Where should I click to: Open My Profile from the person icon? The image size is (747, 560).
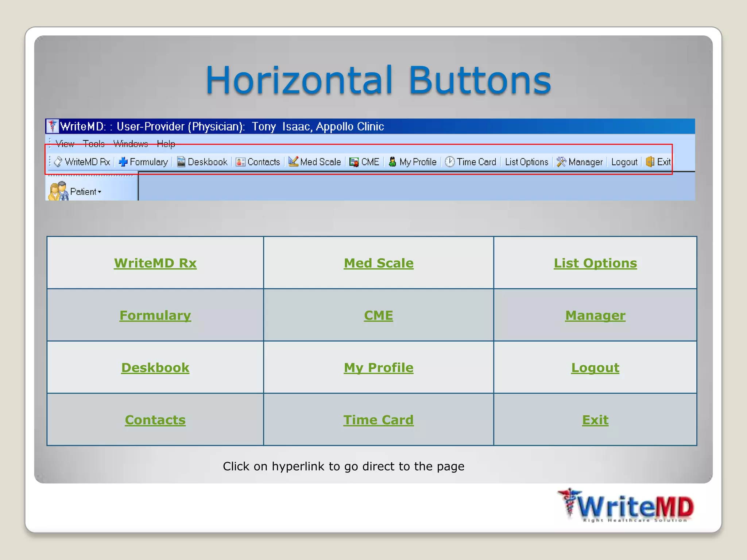tap(392, 162)
